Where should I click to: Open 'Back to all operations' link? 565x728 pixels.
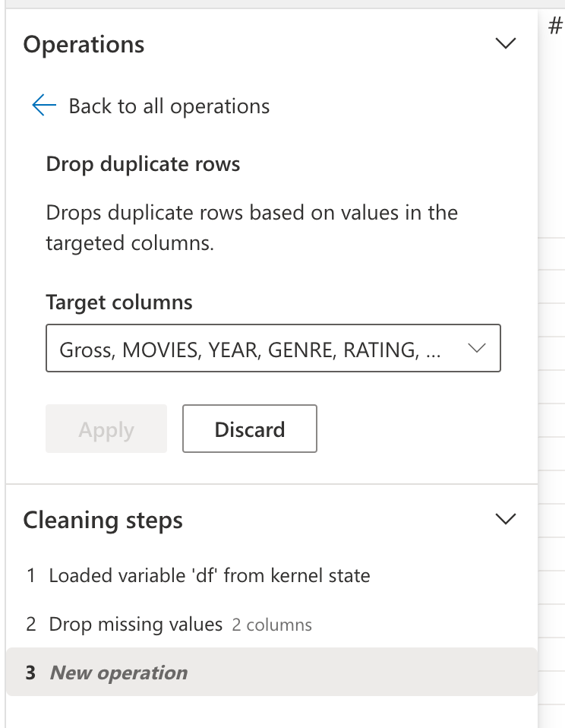(169, 106)
